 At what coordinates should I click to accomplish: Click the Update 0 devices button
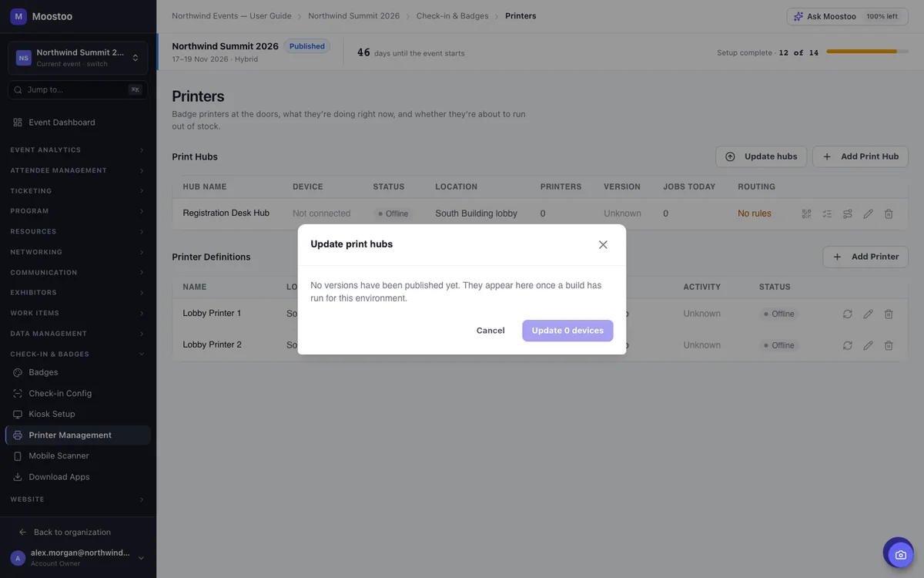(567, 331)
